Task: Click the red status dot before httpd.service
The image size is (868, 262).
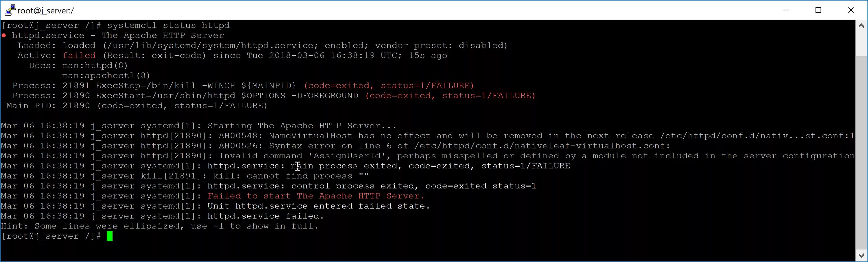Action: [x=4, y=35]
